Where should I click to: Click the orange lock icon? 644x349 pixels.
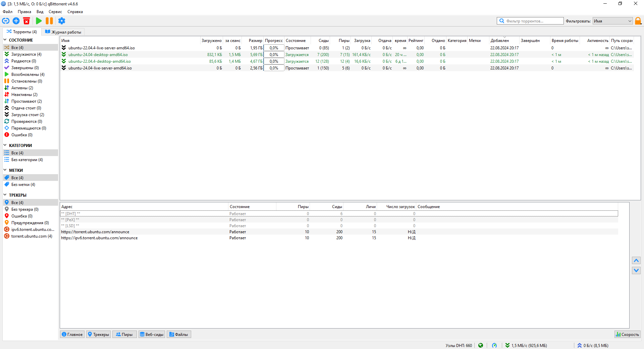638,21
